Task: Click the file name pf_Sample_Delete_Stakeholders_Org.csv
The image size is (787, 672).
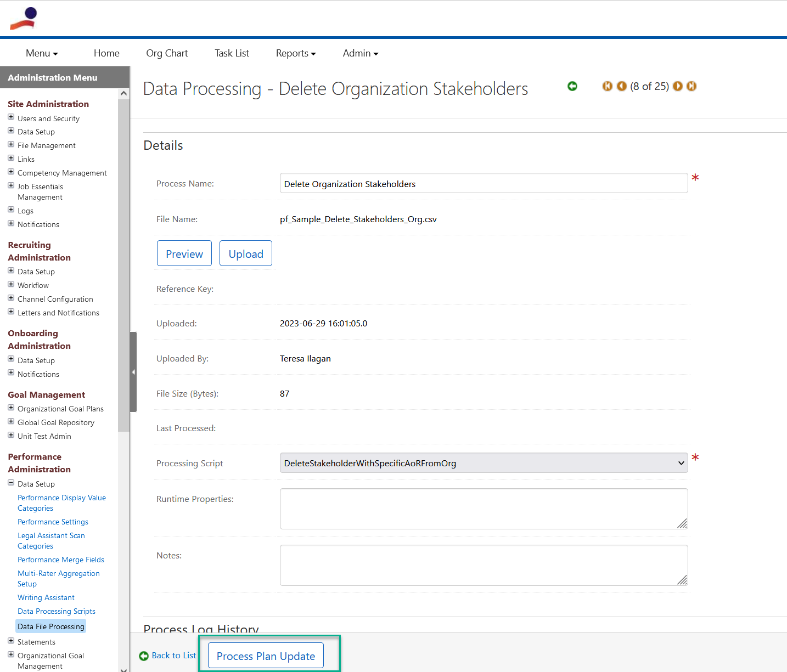Action: [358, 219]
